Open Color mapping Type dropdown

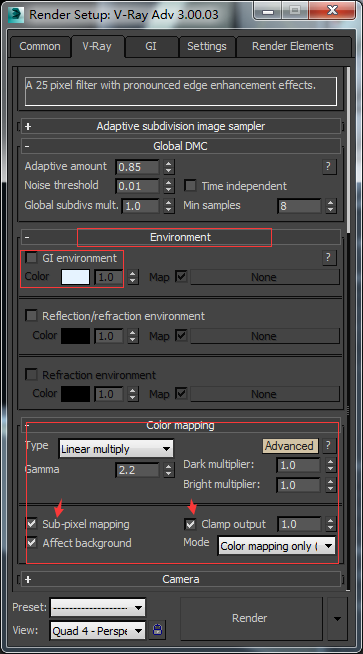pyautogui.click(x=116, y=449)
